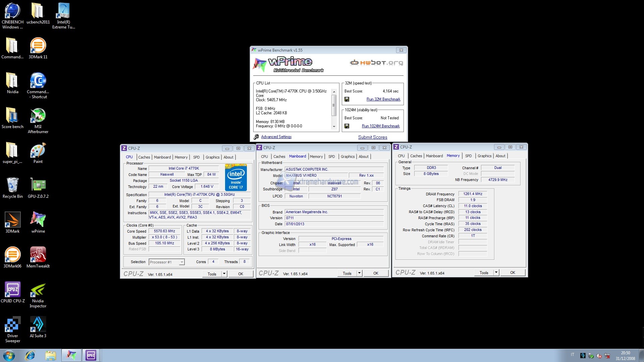The width and height of the screenshot is (644, 362).
Task: Launch Nvidia Inspector
Action: [x=38, y=289]
